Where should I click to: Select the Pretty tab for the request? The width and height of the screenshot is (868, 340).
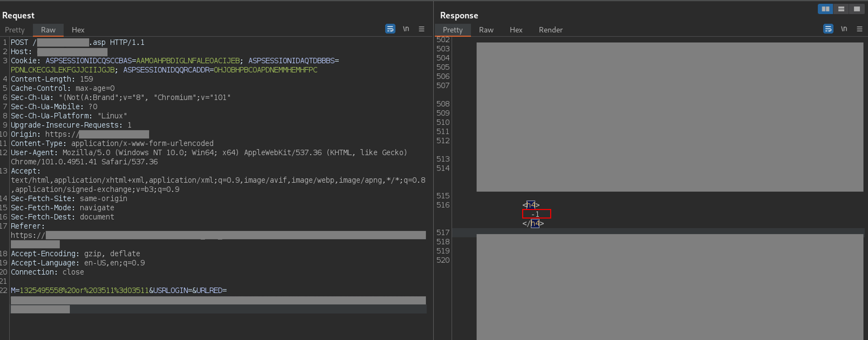(x=14, y=30)
